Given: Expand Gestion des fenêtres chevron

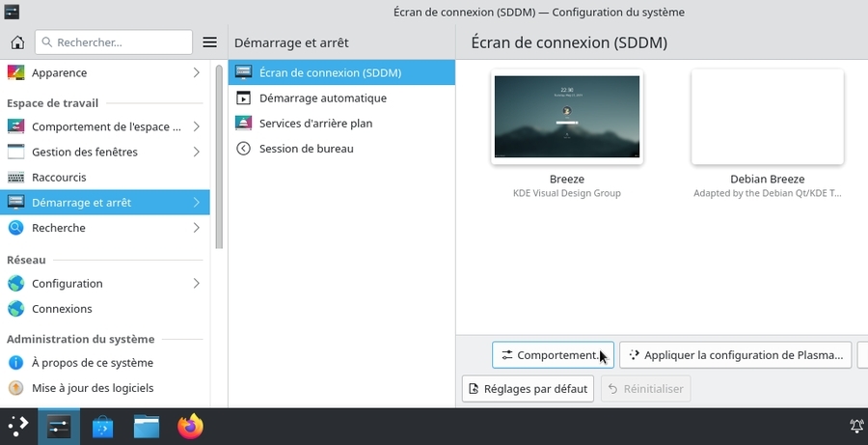Looking at the screenshot, I should point(197,152).
